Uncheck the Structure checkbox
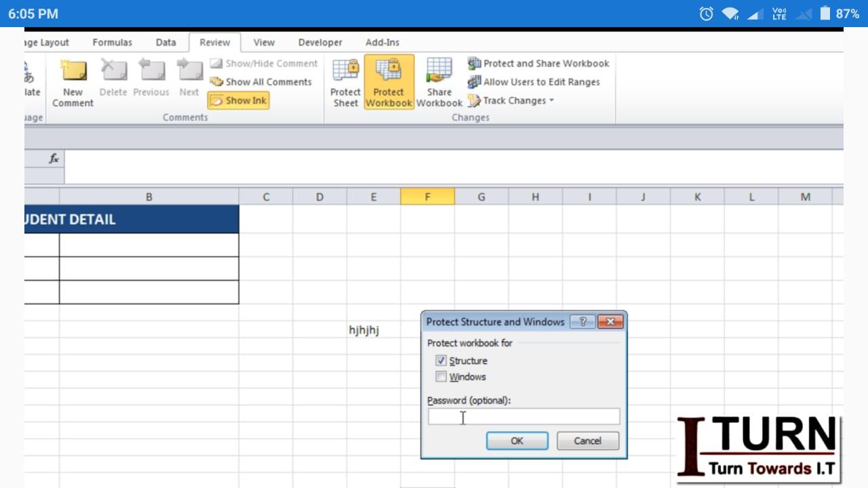This screenshot has height=488, width=868. (x=441, y=361)
